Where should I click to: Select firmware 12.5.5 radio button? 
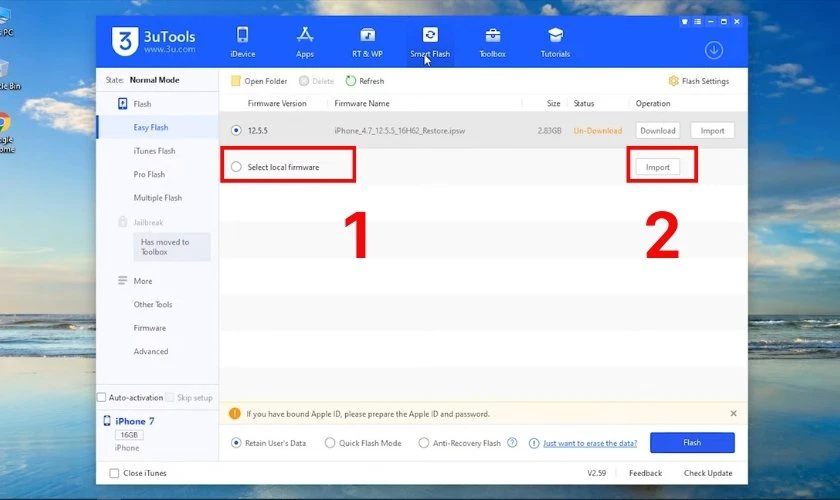pyautogui.click(x=236, y=130)
